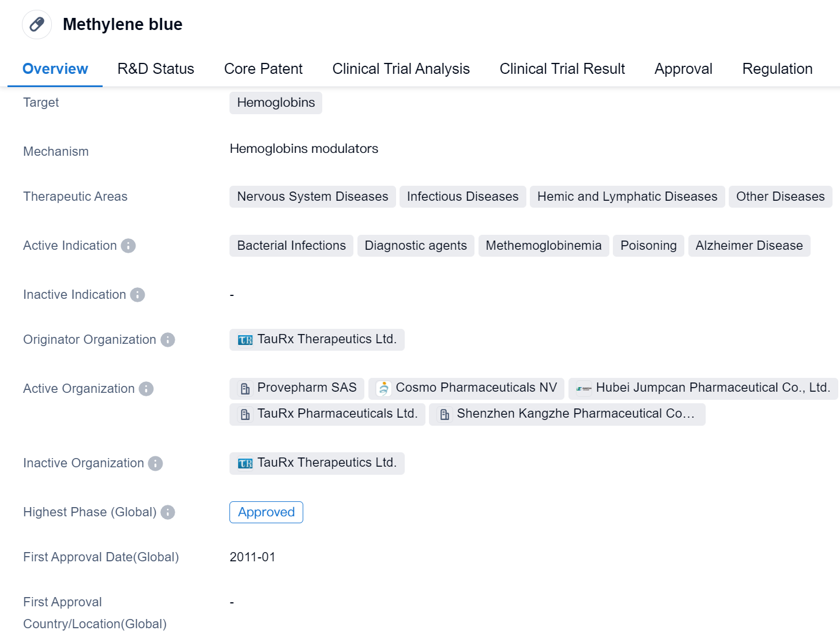Open the Clinical Trial Analysis tab

(401, 69)
